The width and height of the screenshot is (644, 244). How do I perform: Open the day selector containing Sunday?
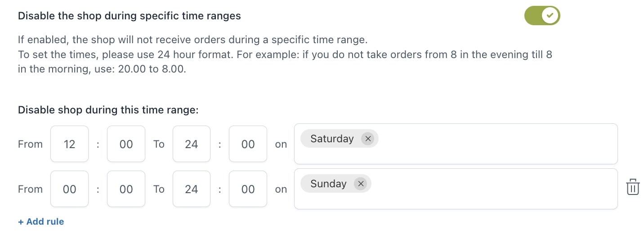pos(456,189)
